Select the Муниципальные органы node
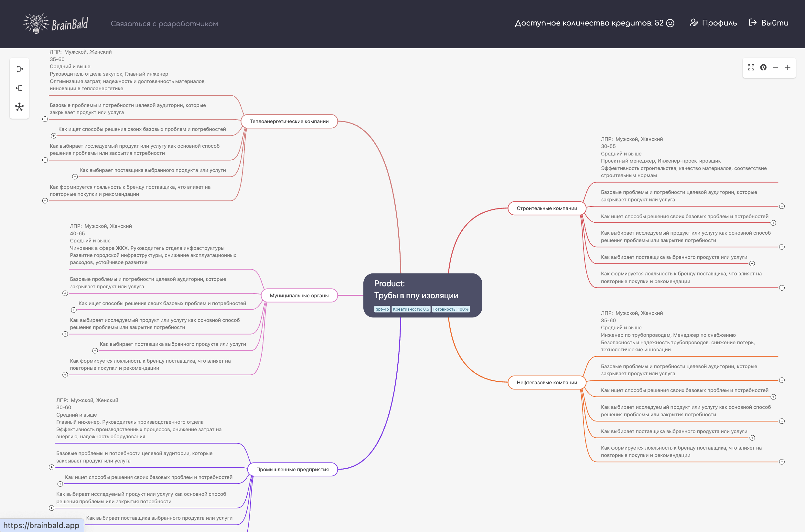Screen dimensions: 805x532 pos(299,295)
